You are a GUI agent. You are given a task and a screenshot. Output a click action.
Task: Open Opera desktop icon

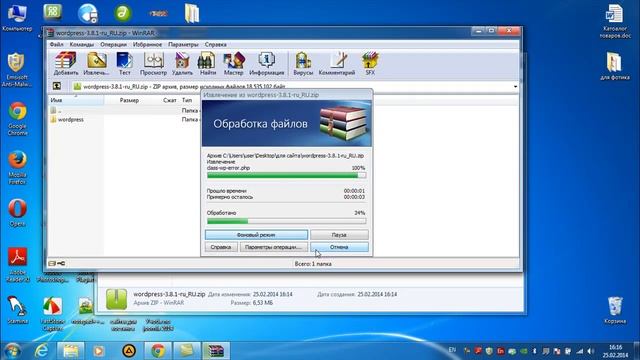point(18,212)
